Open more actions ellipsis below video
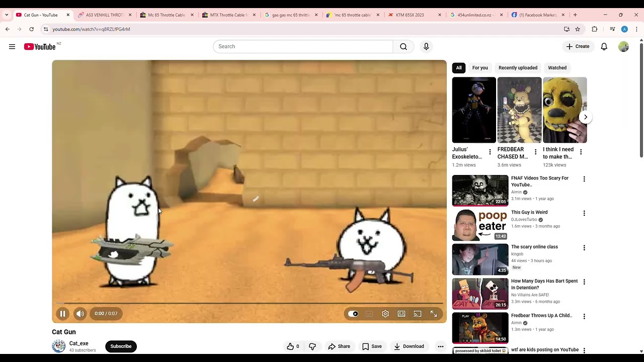 pyautogui.click(x=440, y=346)
